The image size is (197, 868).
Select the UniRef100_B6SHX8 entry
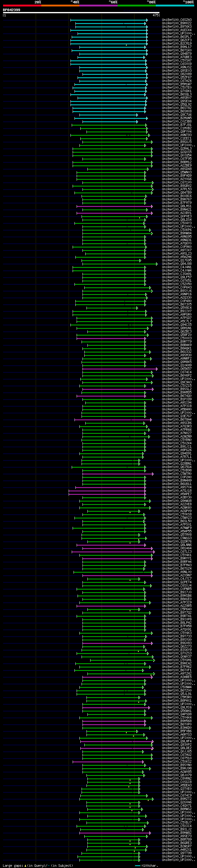coord(177,111)
